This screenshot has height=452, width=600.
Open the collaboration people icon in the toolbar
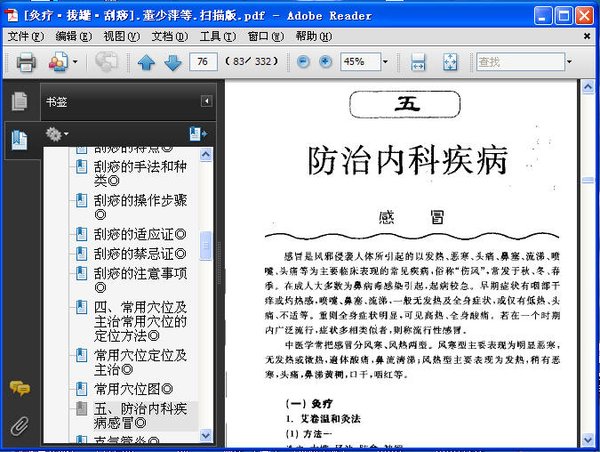point(58,62)
